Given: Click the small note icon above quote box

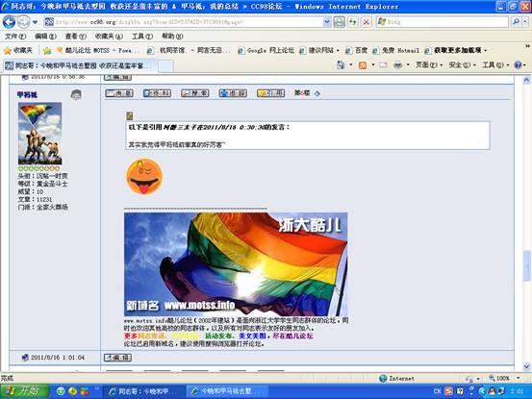Looking at the screenshot, I should pos(129,116).
